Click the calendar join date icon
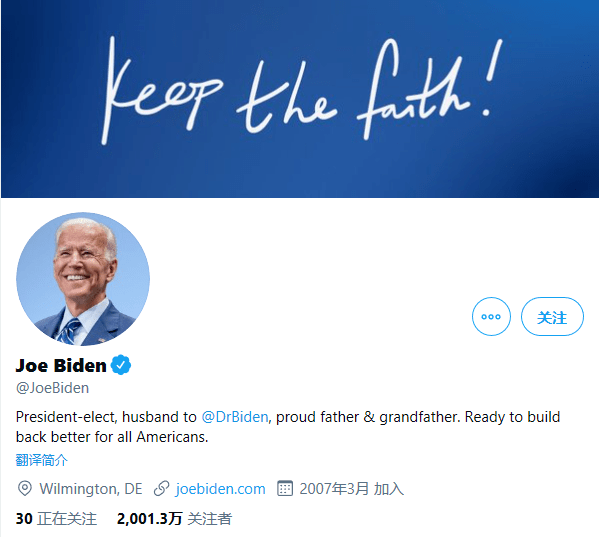 point(285,488)
